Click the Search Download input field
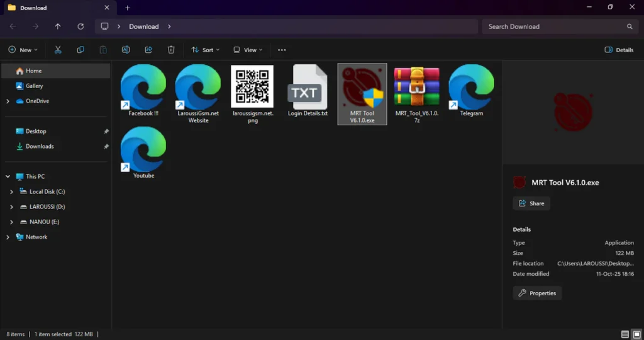This screenshot has height=340, width=644. click(553, 26)
